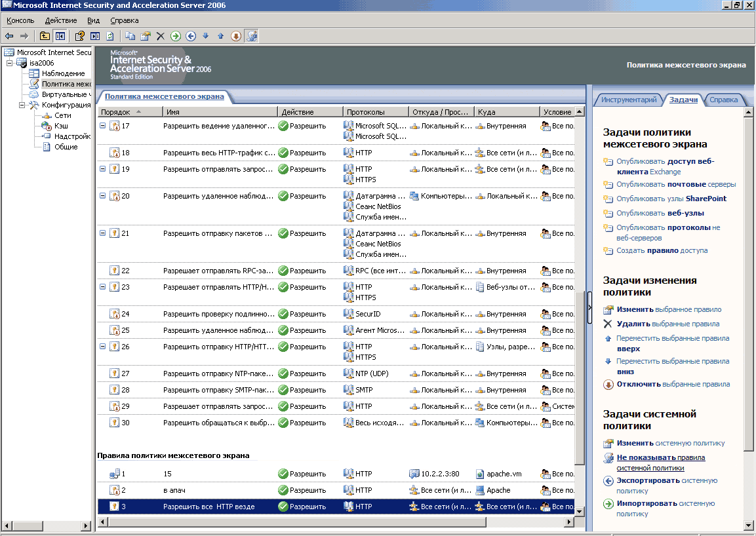Collapse the protocols of system rule 19
The image size is (756, 536).
(103, 169)
